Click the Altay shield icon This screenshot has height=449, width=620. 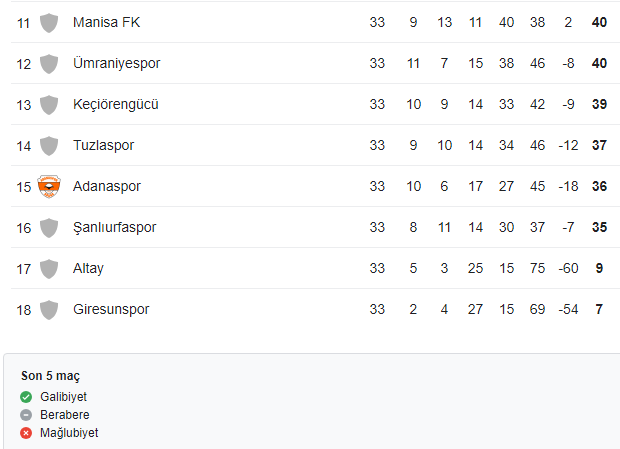point(49,269)
